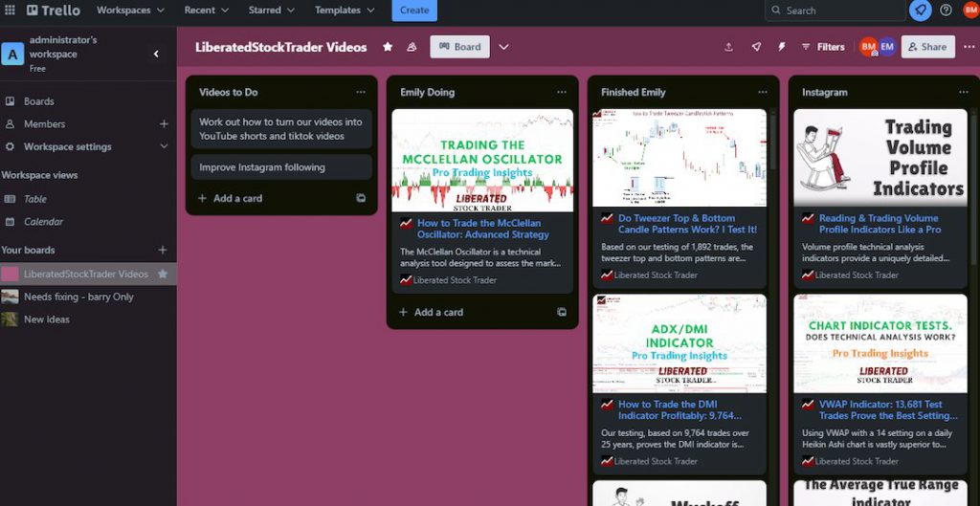The image size is (980, 506).
Task: Open the ADX/DMI Indicator thumbnail
Action: [679, 343]
